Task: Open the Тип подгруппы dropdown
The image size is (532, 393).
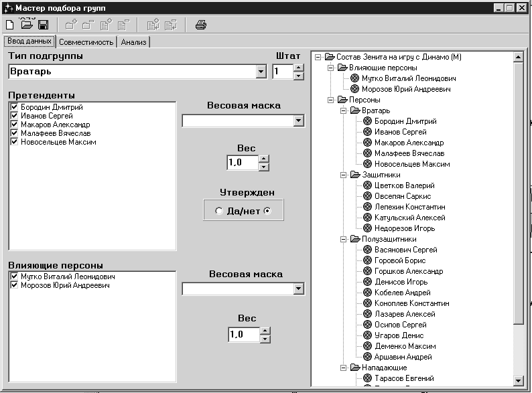Action: 261,72
